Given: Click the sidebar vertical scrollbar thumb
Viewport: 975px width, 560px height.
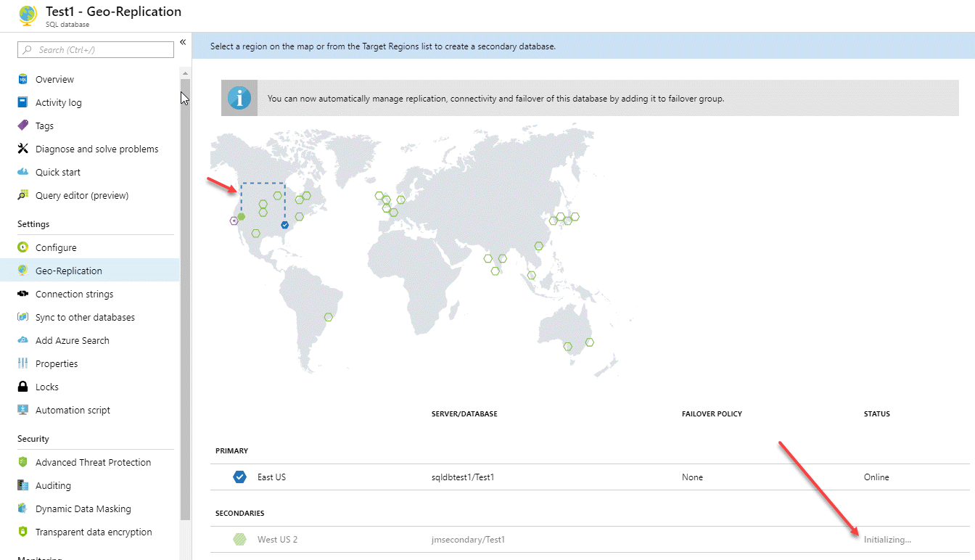Looking at the screenshot, I should pyautogui.click(x=185, y=300).
